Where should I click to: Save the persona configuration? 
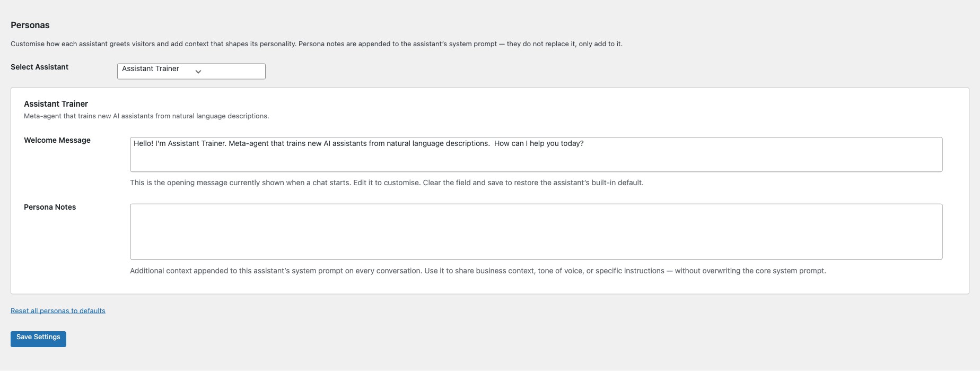coord(38,339)
